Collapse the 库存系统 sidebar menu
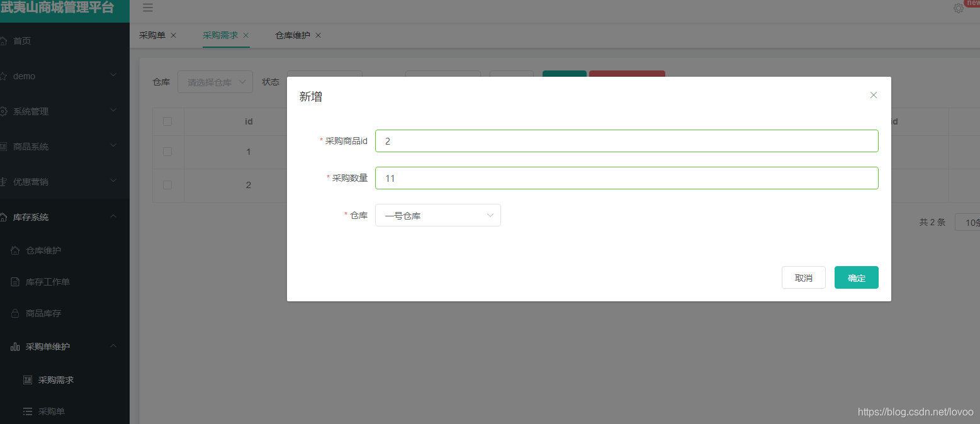Screen dimensions: 980x424 click(x=113, y=216)
